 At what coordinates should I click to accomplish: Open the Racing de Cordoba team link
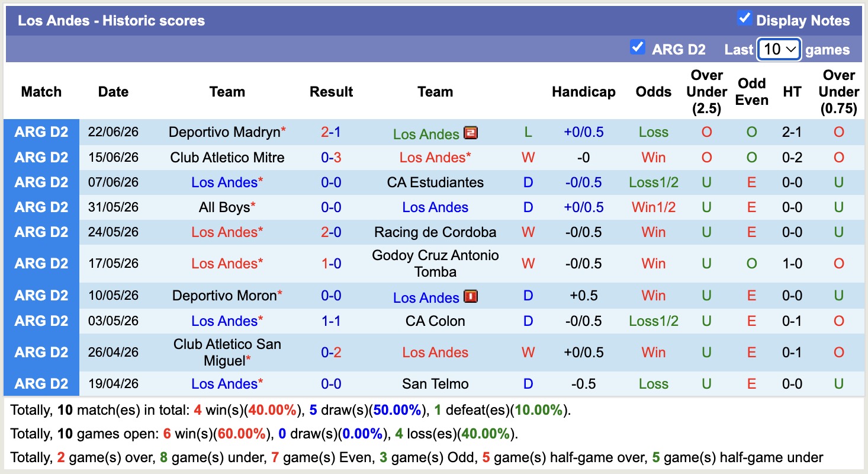pos(435,232)
